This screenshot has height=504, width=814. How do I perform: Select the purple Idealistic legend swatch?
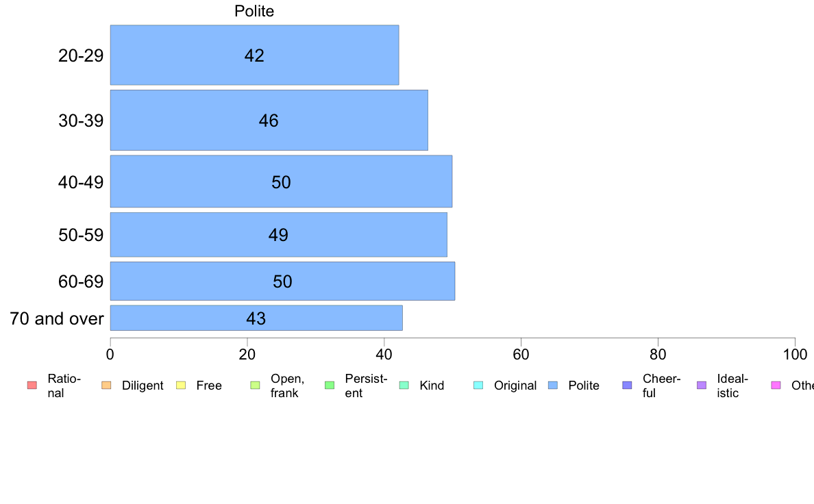702,385
